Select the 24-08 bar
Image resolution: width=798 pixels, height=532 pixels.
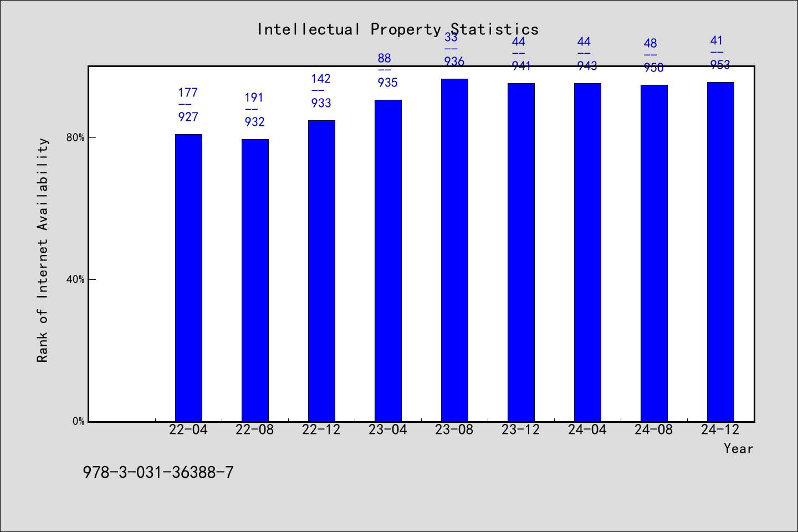point(654,253)
